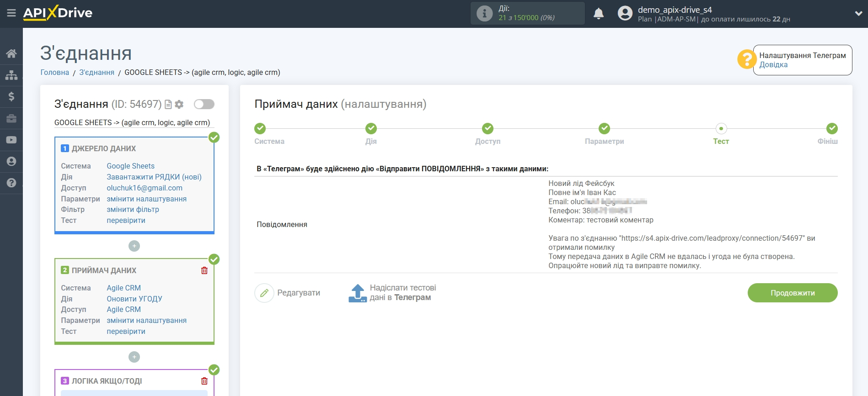Open the connections sitemap sidebar icon
Image resolution: width=868 pixels, height=396 pixels.
(11, 75)
